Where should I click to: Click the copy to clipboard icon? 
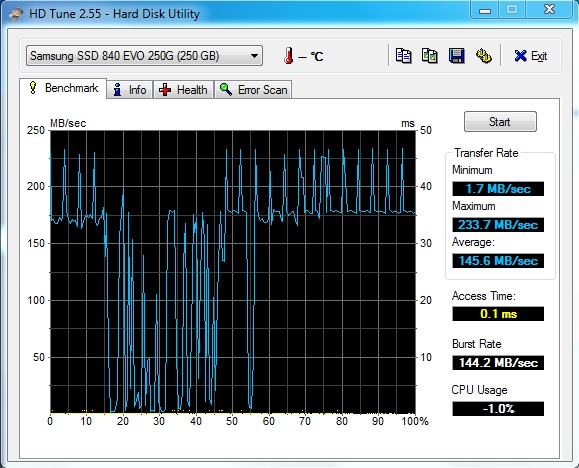tap(403, 56)
